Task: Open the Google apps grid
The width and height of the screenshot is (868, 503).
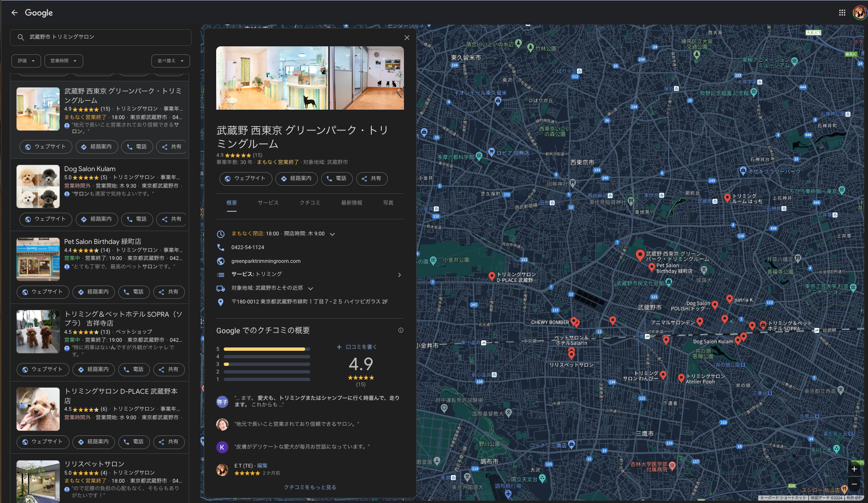Action: 842,13
